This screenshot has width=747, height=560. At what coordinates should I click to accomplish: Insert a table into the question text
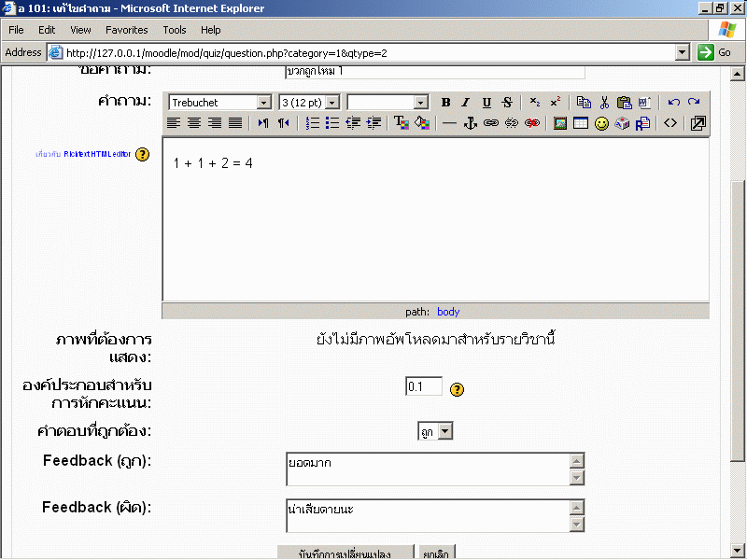click(x=581, y=123)
